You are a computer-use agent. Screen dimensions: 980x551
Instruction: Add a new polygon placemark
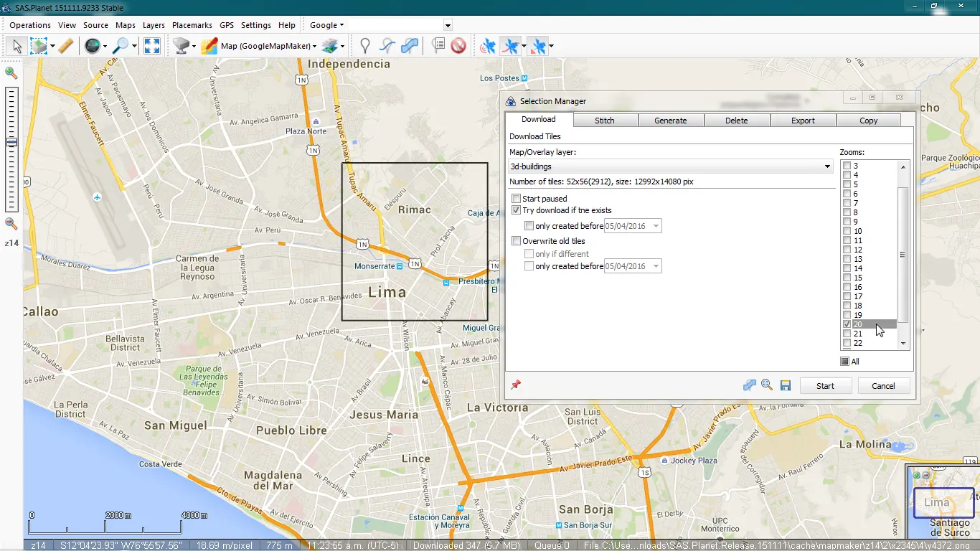click(410, 46)
